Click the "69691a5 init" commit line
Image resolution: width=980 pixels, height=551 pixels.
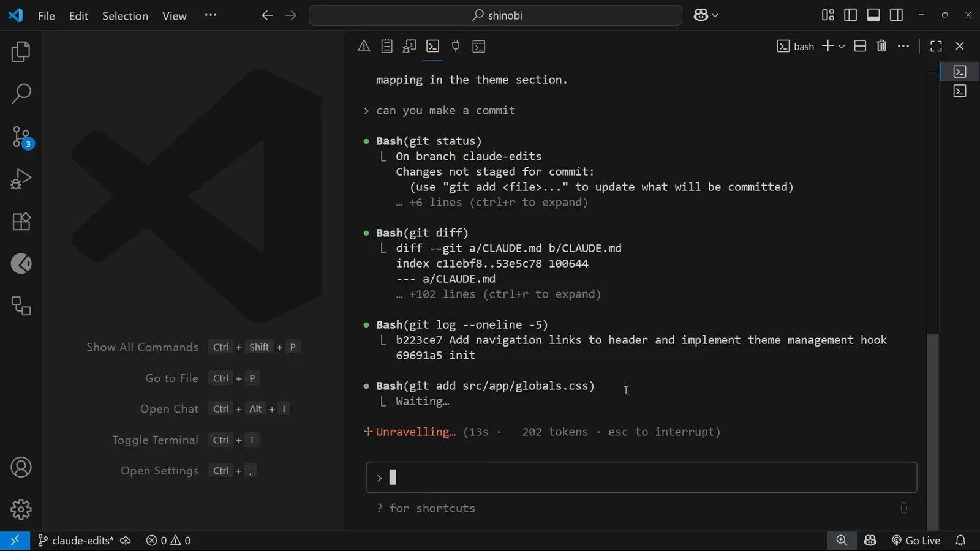pos(435,356)
